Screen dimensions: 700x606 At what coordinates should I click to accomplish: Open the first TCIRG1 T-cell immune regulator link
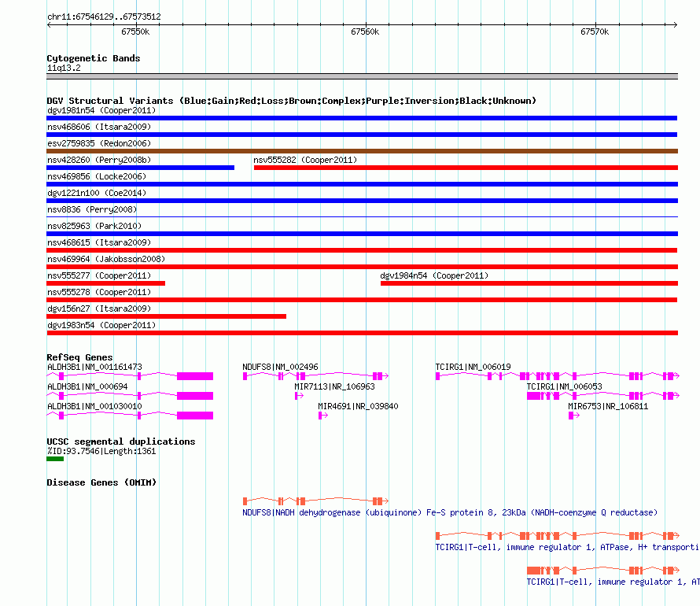tap(567, 547)
